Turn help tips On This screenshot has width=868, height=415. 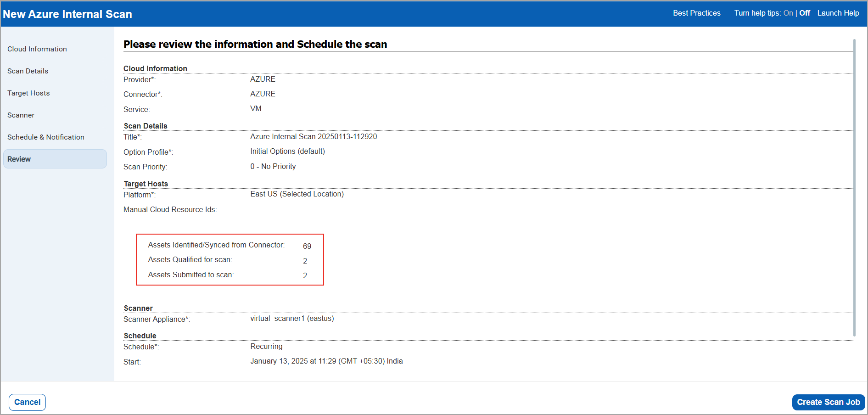pos(788,13)
